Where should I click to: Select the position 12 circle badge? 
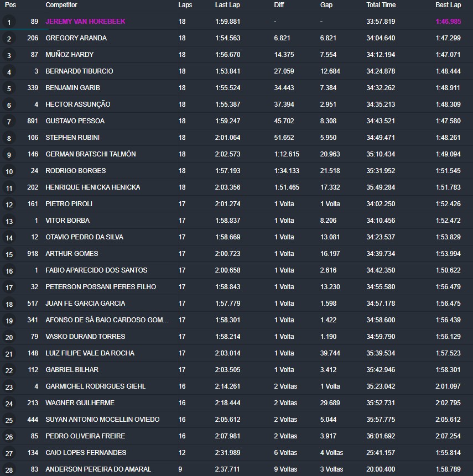9,205
